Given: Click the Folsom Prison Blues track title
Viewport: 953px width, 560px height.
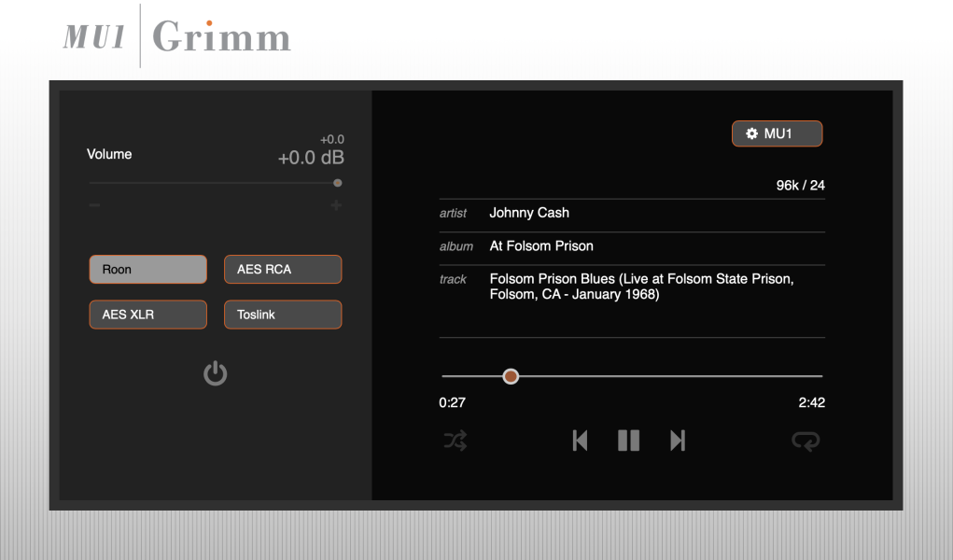Looking at the screenshot, I should tap(642, 287).
